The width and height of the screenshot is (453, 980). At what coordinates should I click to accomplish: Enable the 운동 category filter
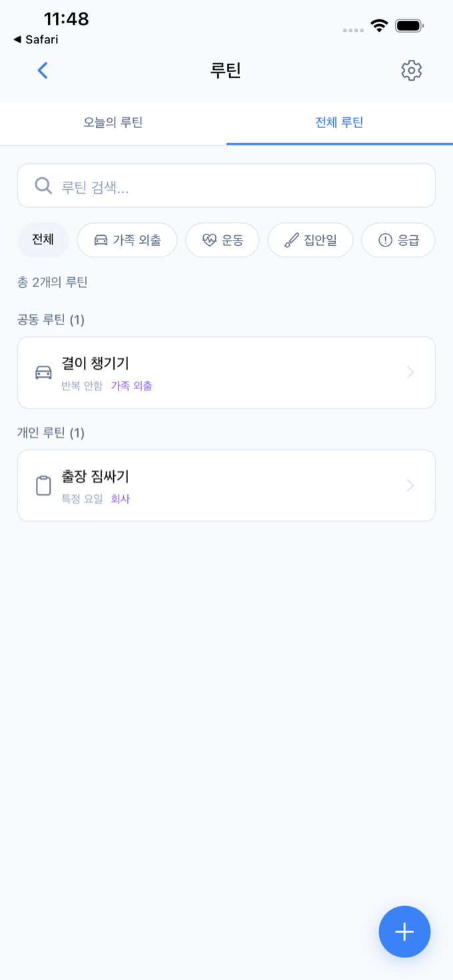point(223,239)
